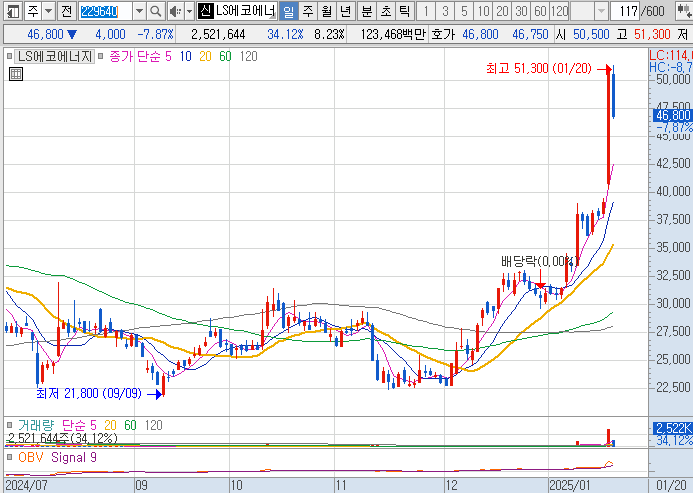Click the 2,521,644주(34.12%) volume readout

pyautogui.click(x=62, y=438)
